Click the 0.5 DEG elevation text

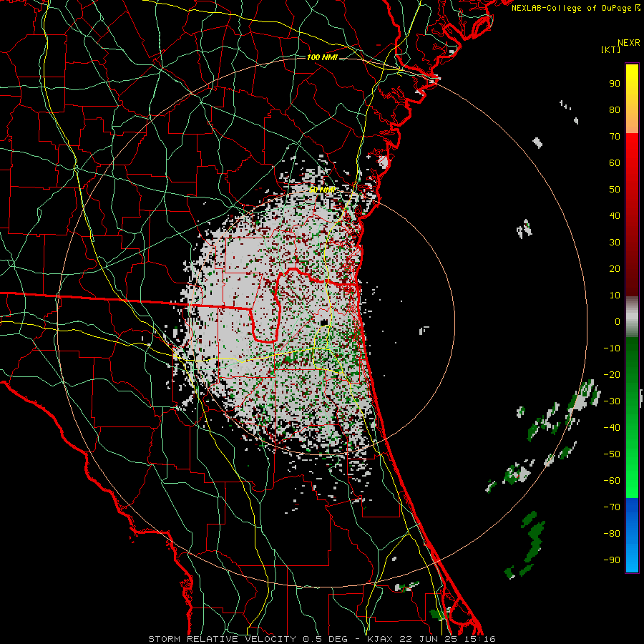point(325,639)
